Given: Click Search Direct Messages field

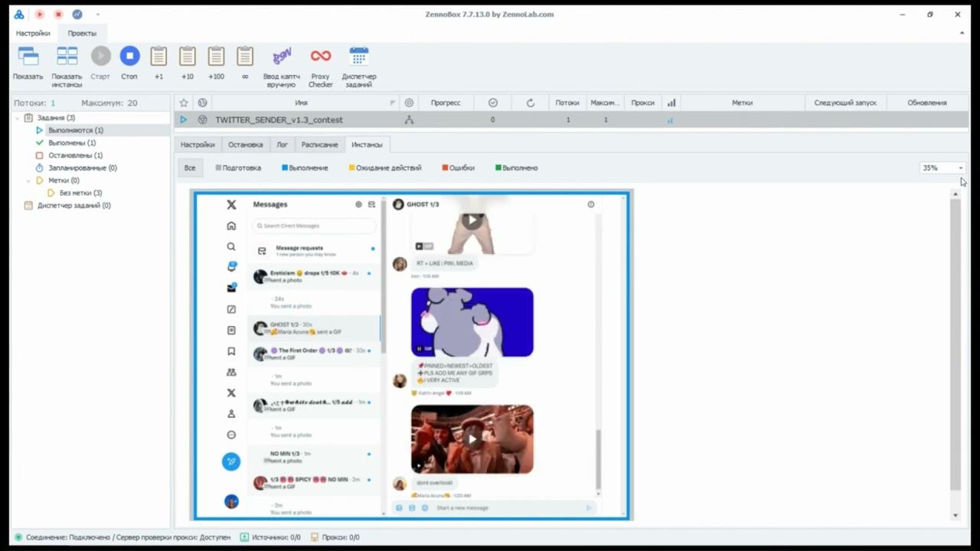Looking at the screenshot, I should click(315, 226).
